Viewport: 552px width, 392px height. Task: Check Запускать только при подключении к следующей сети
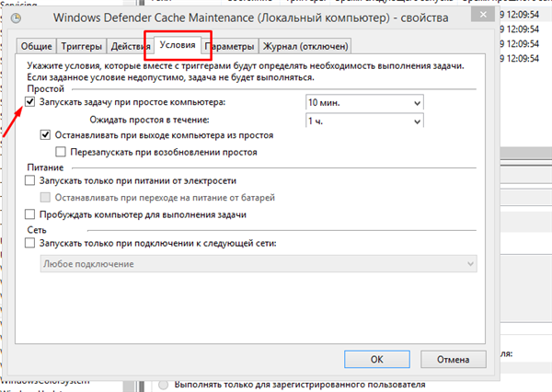click(x=30, y=243)
